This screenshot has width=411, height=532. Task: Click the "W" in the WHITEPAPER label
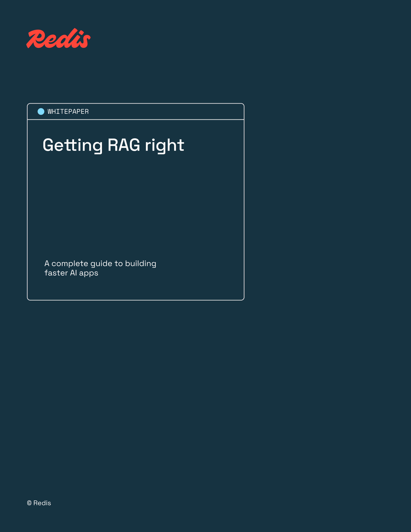point(50,112)
